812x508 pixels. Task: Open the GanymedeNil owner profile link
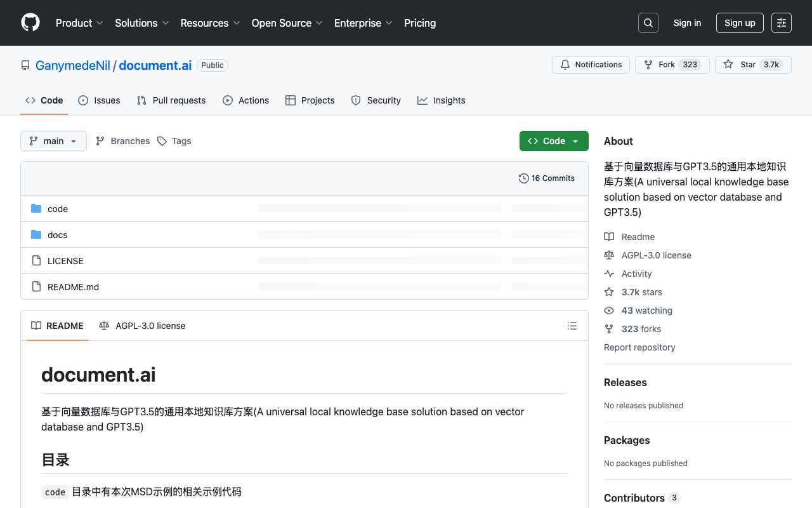73,65
